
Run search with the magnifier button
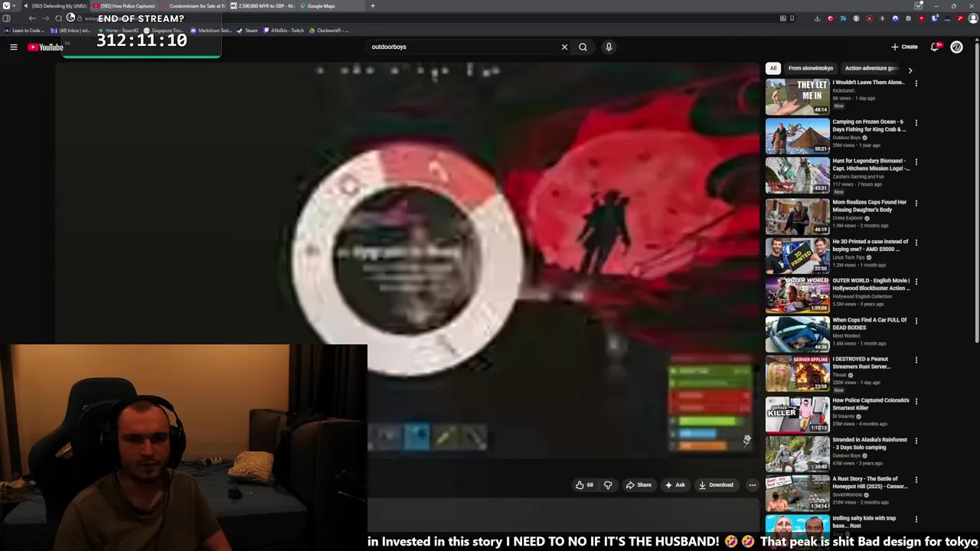click(x=583, y=47)
